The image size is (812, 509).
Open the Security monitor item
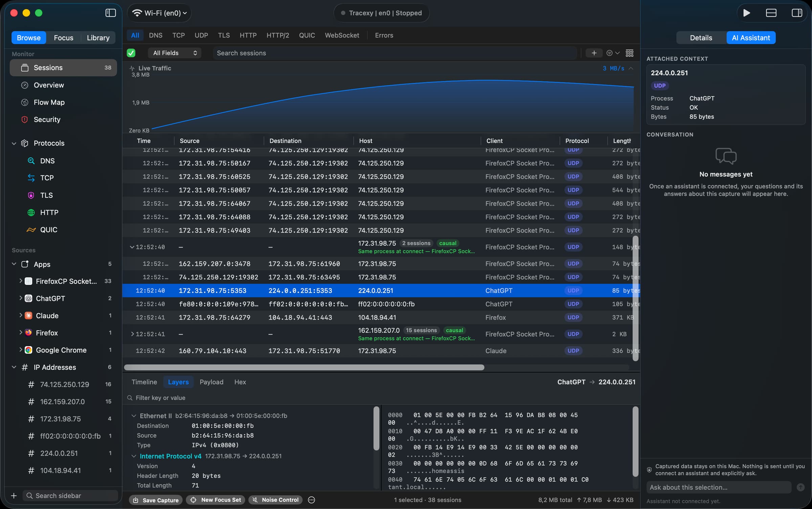[x=63, y=120]
